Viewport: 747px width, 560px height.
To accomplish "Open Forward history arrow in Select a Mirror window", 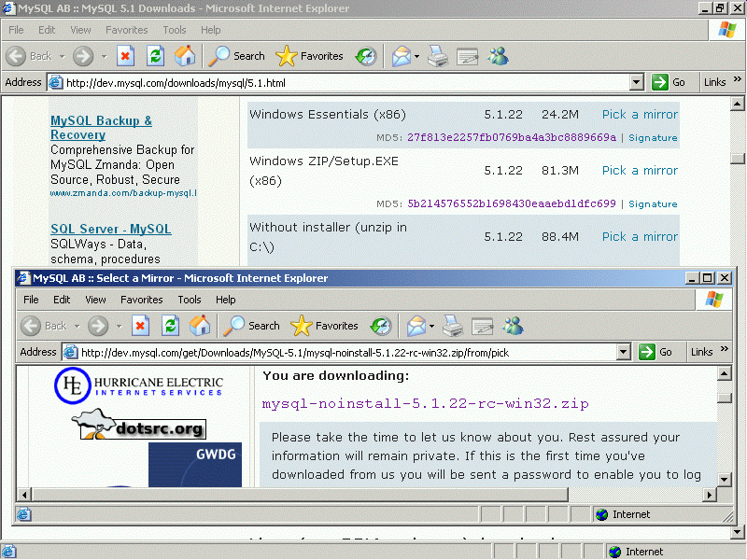I will point(120,327).
